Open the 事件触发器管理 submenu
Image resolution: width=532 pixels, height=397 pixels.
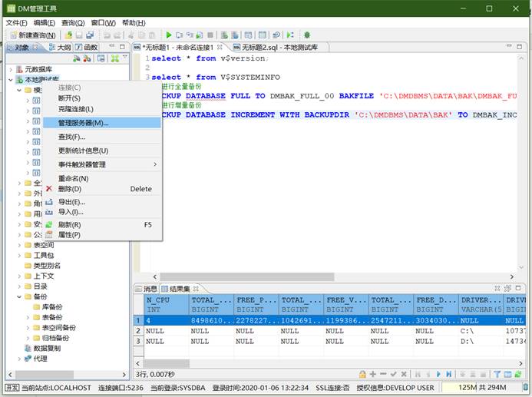coord(83,164)
